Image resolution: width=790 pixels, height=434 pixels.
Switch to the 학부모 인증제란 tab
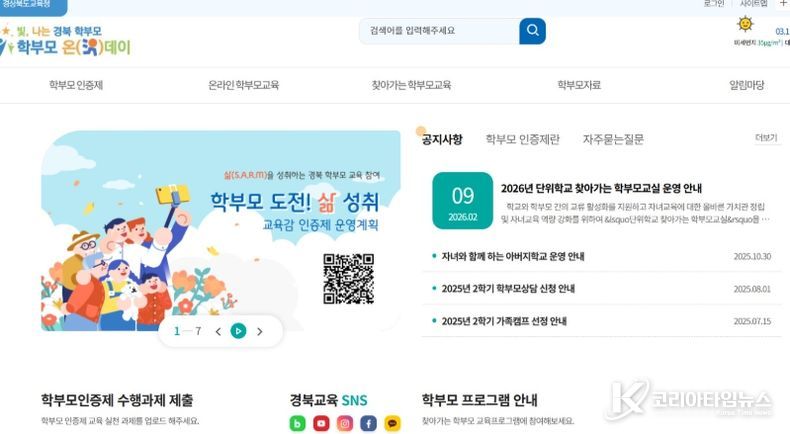tap(522, 139)
